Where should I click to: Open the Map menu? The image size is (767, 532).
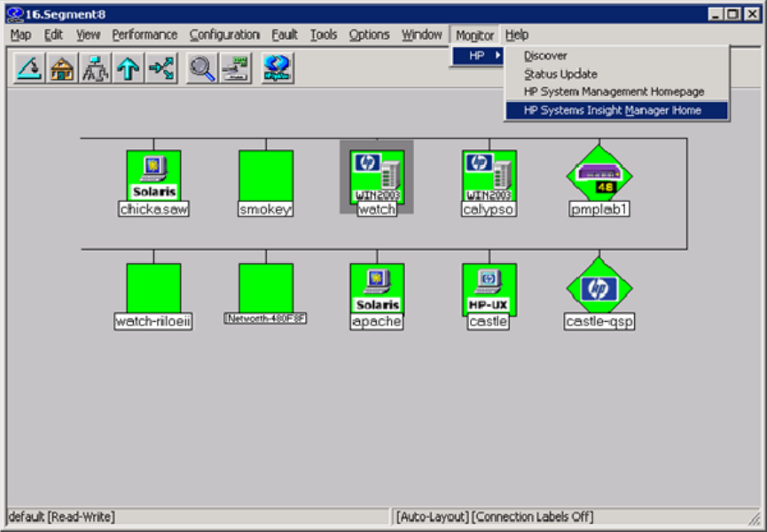click(x=20, y=35)
